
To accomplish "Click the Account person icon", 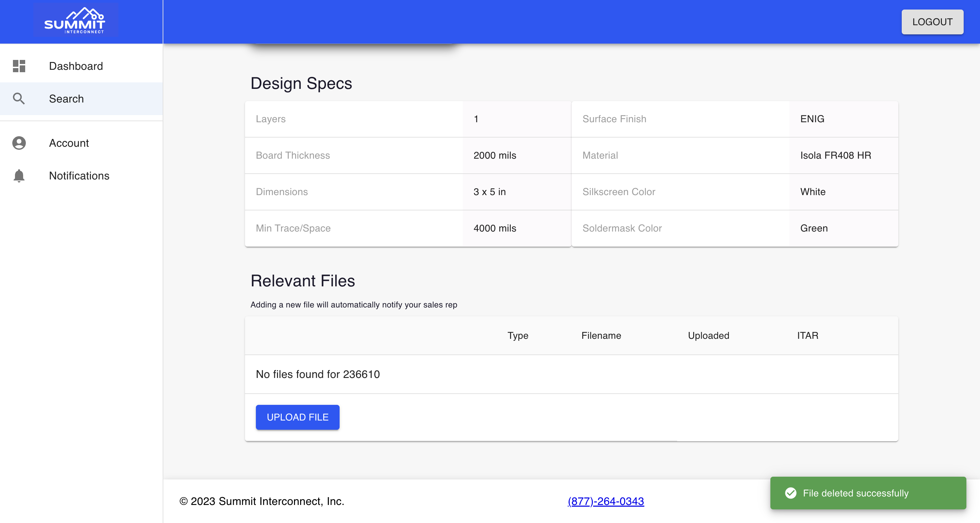I will [x=19, y=143].
